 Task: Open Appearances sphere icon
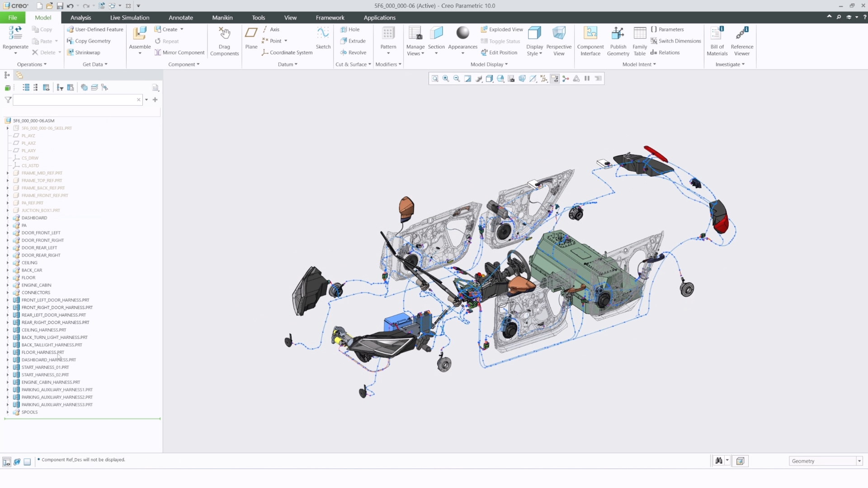coord(462,33)
